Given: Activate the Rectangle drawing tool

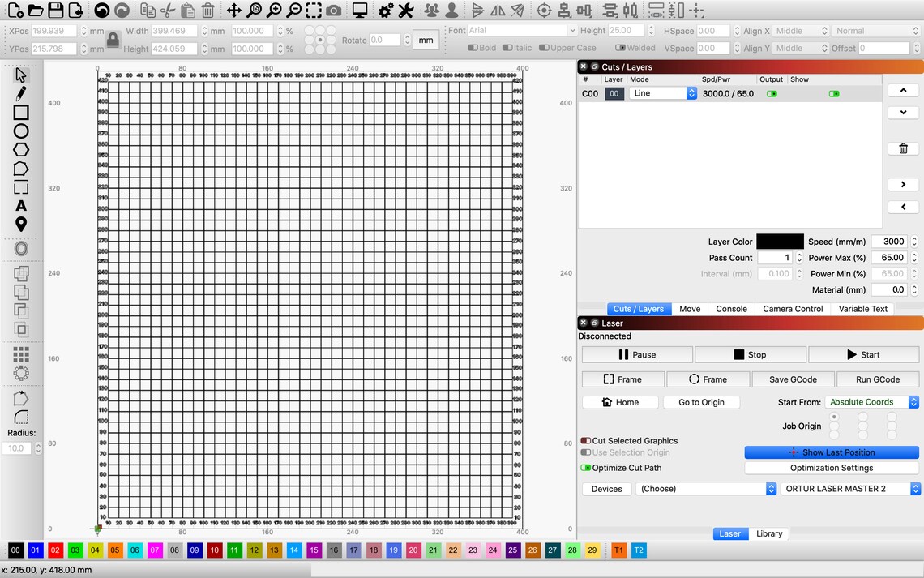Looking at the screenshot, I should coord(19,112).
